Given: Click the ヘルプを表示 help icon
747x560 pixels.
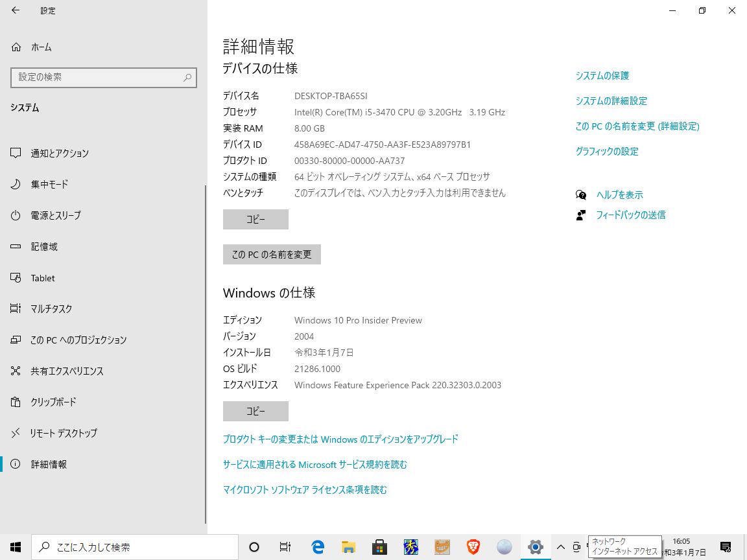Looking at the screenshot, I should 580,194.
